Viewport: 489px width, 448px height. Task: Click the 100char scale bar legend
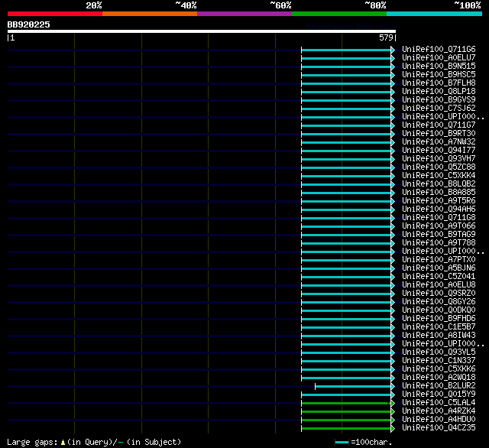point(342,443)
